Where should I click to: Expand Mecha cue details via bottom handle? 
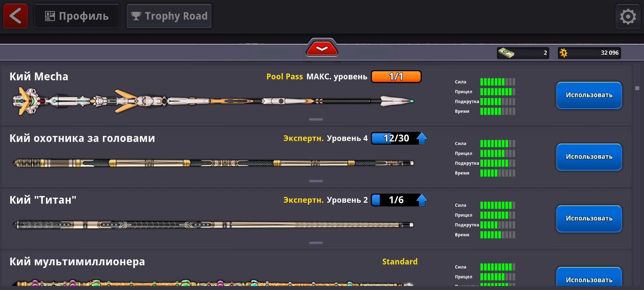(x=316, y=119)
